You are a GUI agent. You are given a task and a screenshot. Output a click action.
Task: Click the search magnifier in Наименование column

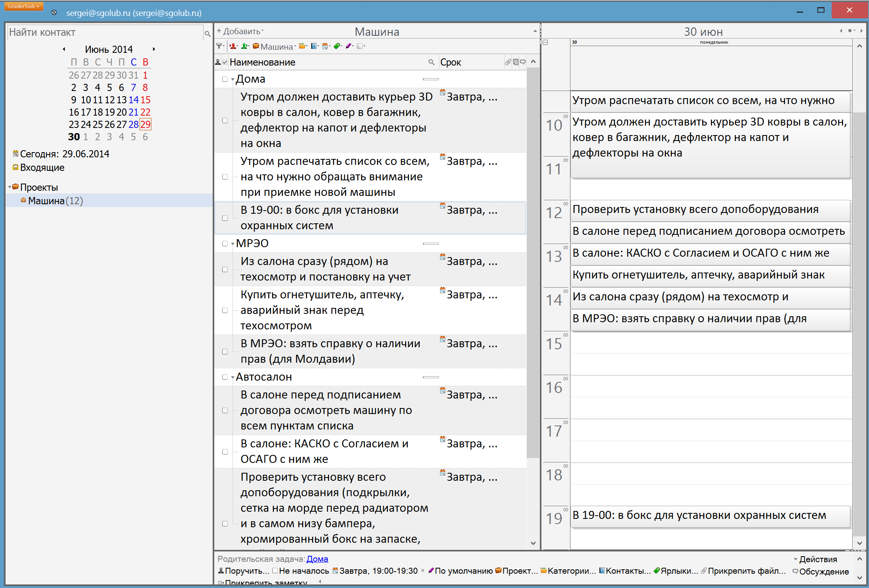click(431, 62)
